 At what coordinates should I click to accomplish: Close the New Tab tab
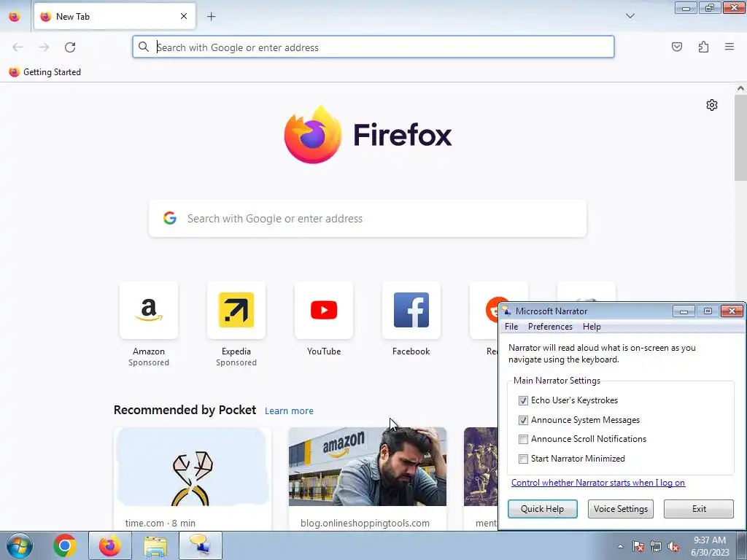[x=184, y=16]
